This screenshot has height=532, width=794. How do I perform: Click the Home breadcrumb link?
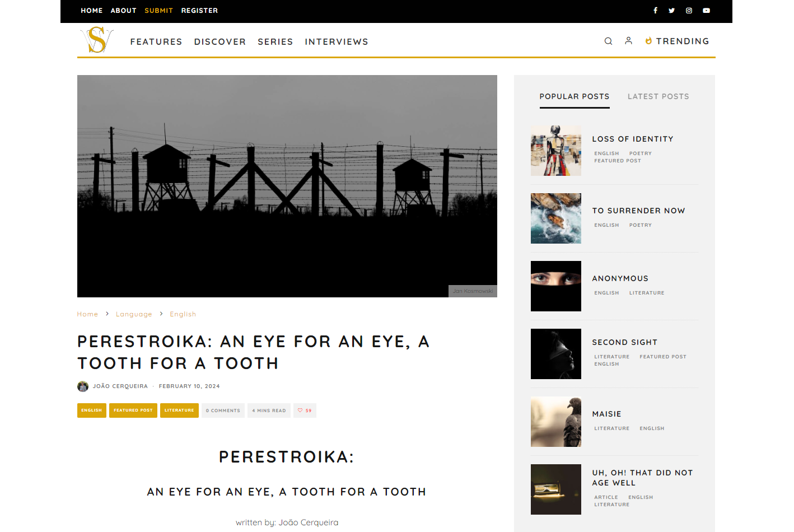coord(87,314)
